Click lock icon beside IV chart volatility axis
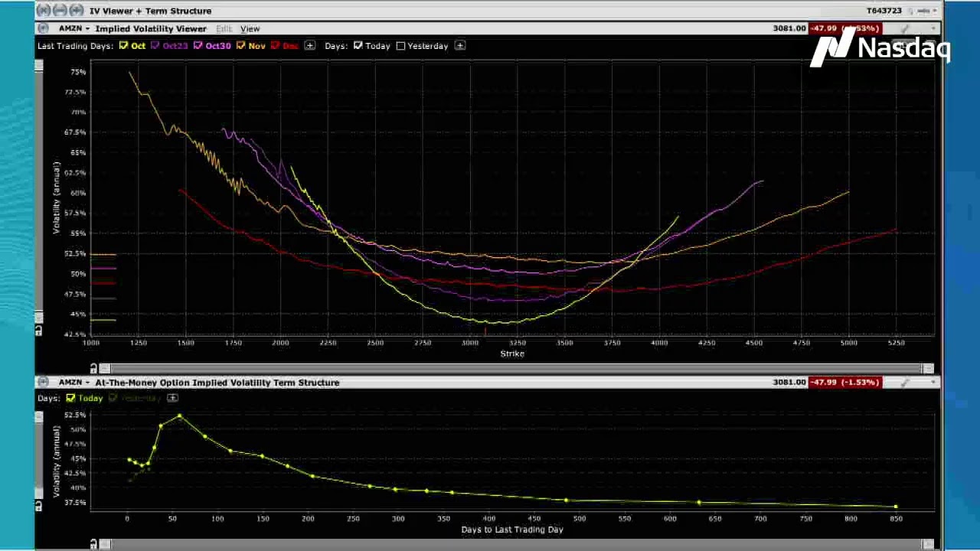Screen dimensions: 980x551 39,331
